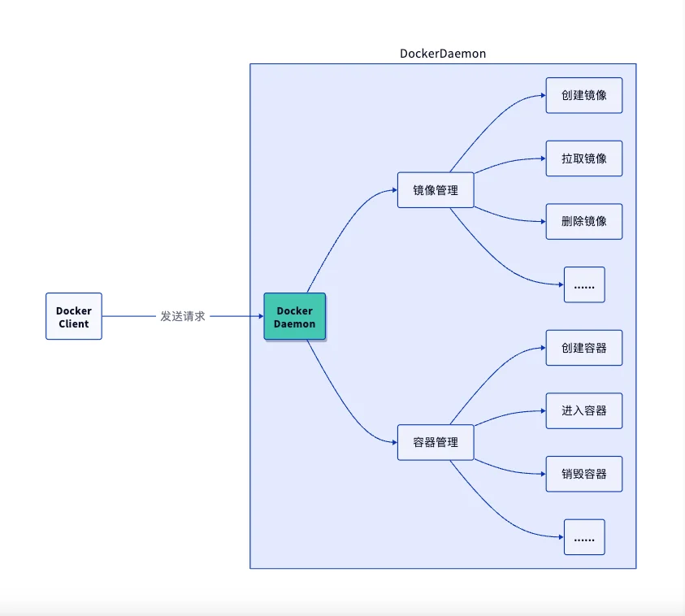The image size is (685, 616).
Task: Choose the 删除镜像 box
Action: pyautogui.click(x=583, y=221)
